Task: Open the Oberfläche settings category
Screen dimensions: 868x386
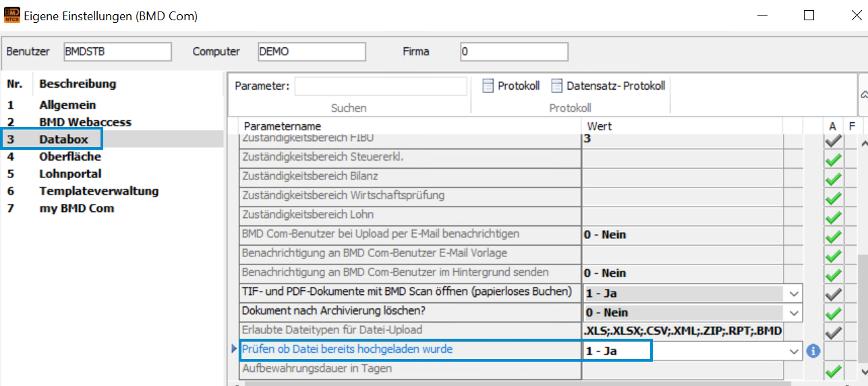Action: [70, 157]
